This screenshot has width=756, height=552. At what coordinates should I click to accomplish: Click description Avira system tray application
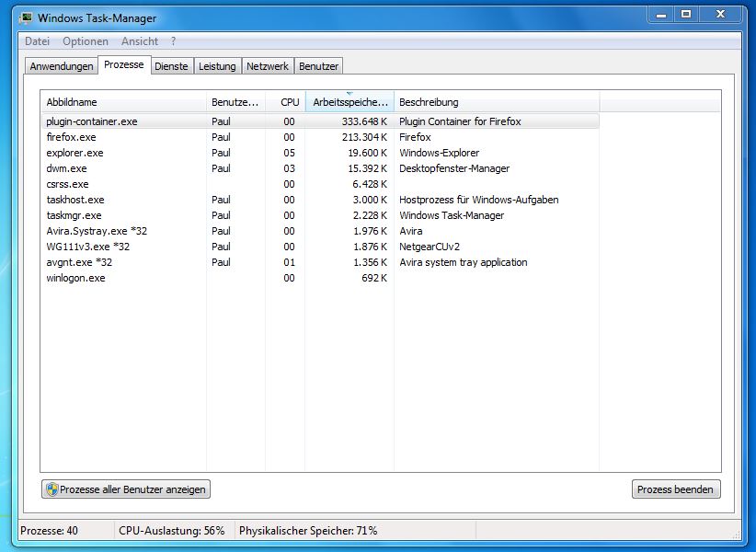[x=464, y=263]
